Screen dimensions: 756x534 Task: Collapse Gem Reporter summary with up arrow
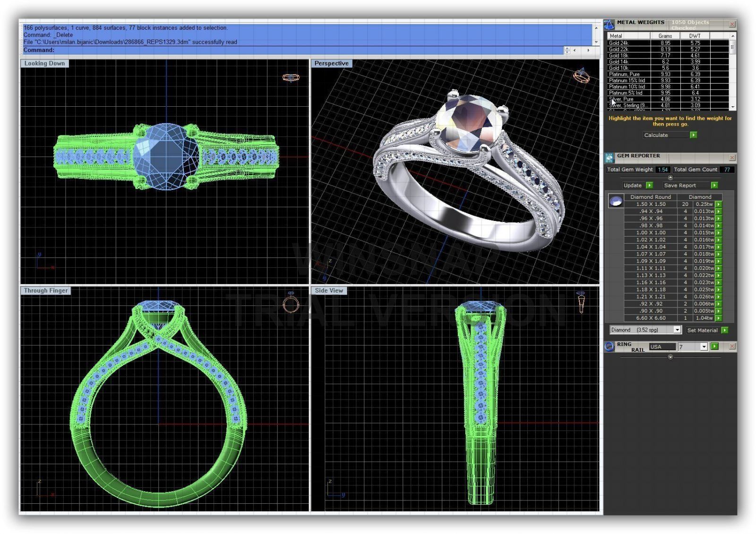click(x=670, y=178)
